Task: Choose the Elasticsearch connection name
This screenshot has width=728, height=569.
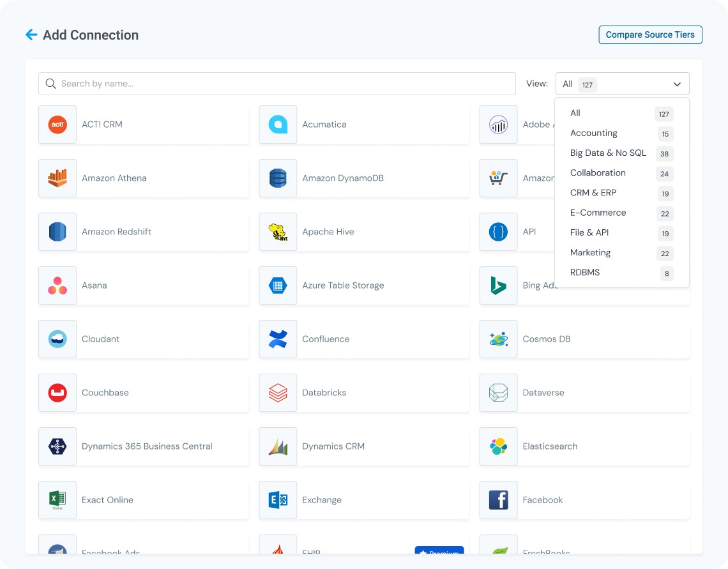Action: 550,446
